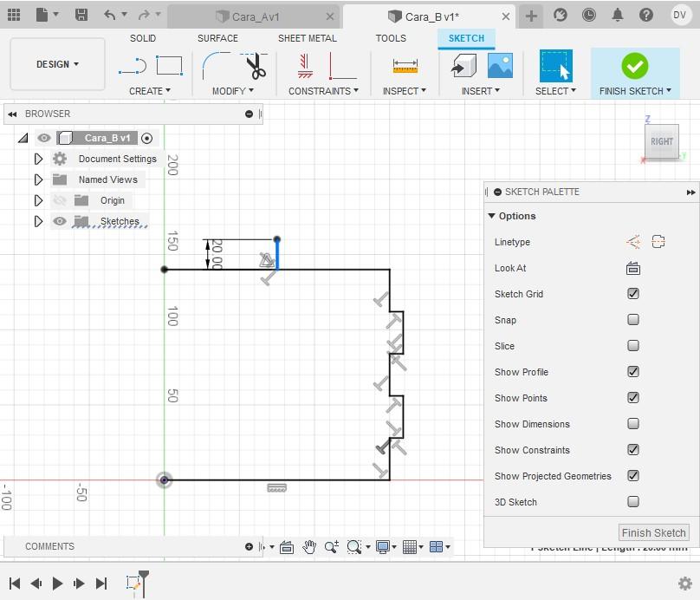Screen dimensions: 700x600
Task: Open the CONSTRAINTS dropdown menu
Action: click(x=323, y=91)
